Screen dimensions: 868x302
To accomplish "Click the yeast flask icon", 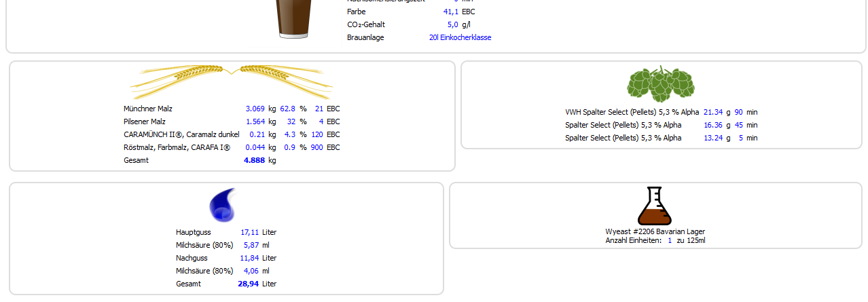I will pyautogui.click(x=654, y=206).
